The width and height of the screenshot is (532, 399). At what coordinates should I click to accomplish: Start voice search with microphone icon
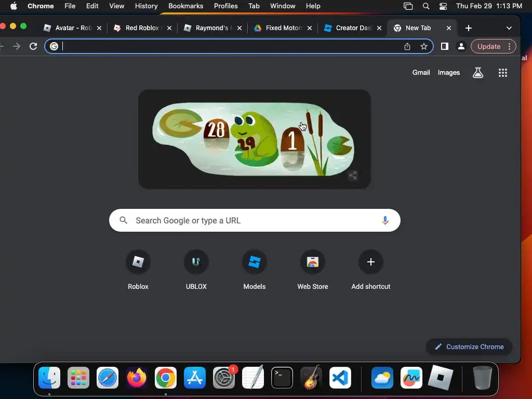point(385,220)
